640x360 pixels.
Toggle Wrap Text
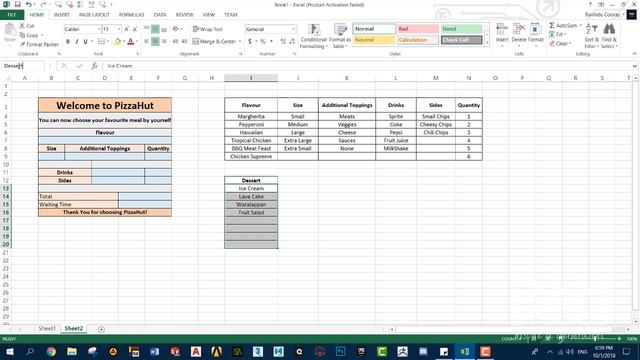[x=208, y=29]
